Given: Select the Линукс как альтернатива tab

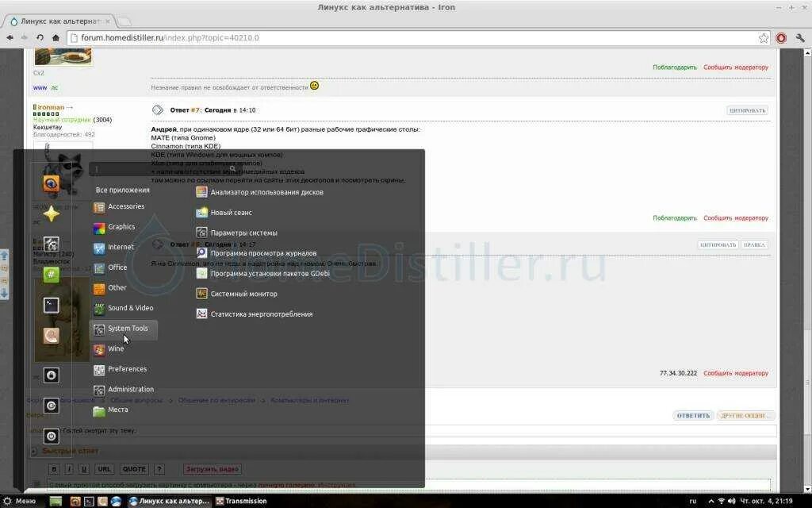Looking at the screenshot, I should pos(59,21).
